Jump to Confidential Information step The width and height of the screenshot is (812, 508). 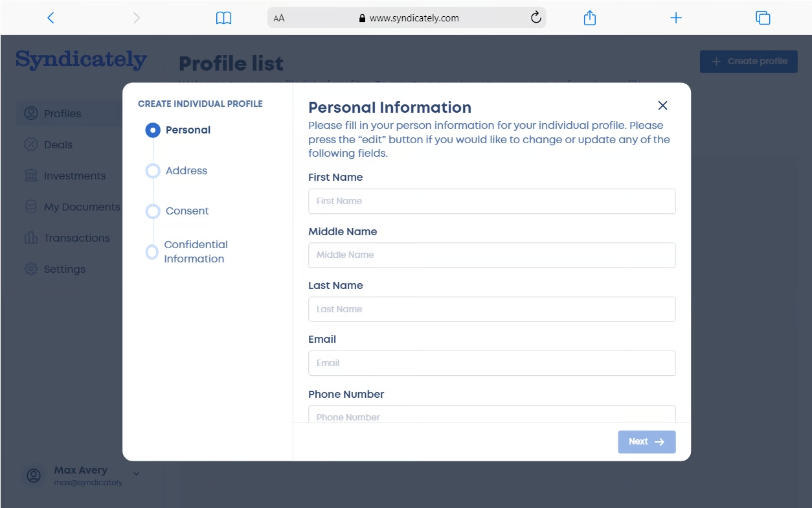tap(195, 251)
